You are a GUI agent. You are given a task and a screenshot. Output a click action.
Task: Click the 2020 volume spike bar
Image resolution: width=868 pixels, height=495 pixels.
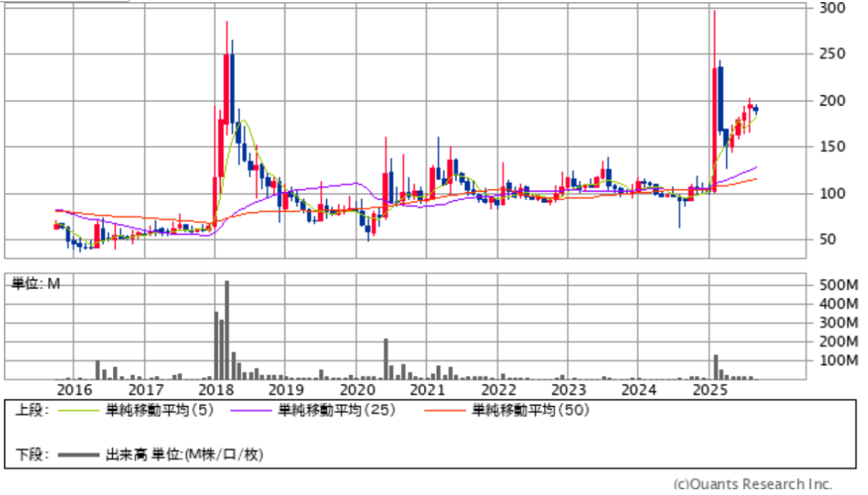coord(386,359)
